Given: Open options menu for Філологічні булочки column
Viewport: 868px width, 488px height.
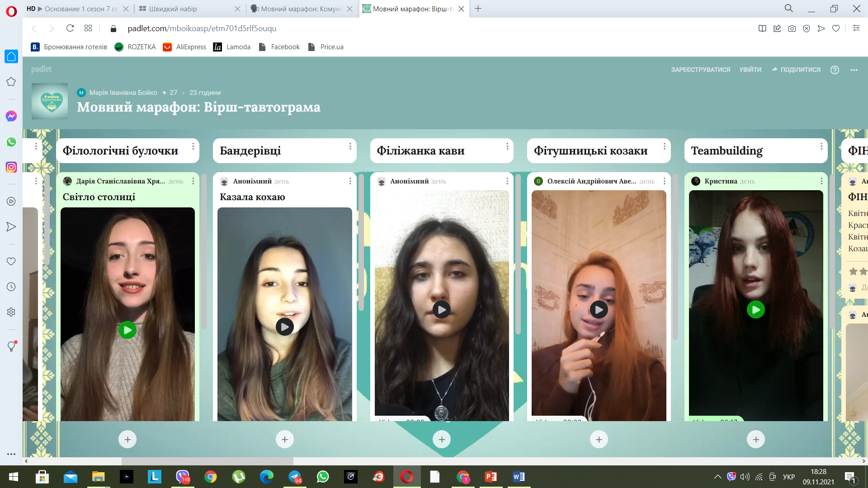Looking at the screenshot, I should click(x=193, y=146).
